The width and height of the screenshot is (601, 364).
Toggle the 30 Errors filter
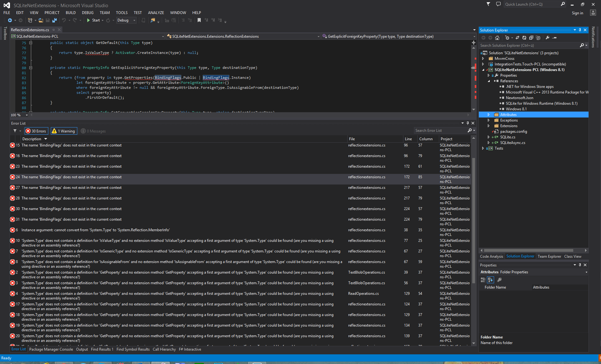36,131
